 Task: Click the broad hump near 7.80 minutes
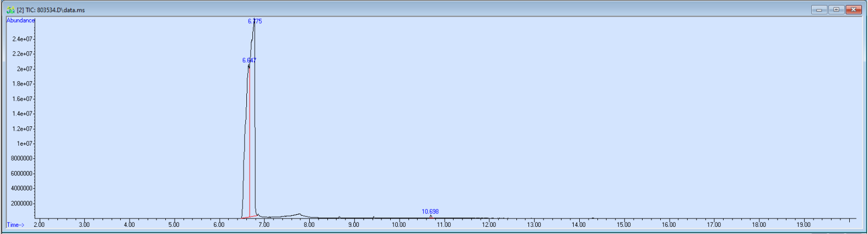pyautogui.click(x=299, y=214)
